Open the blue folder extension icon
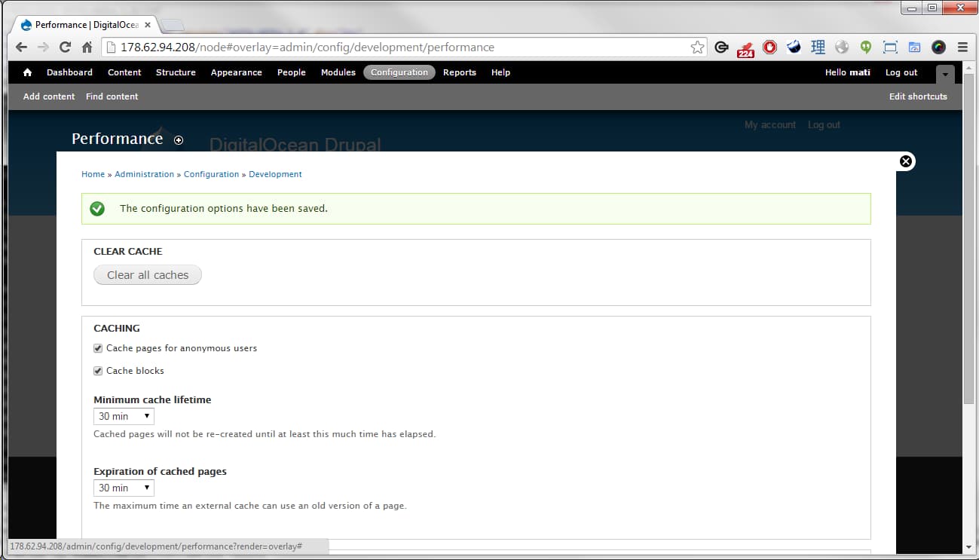Viewport: 979px width, 560px height. (914, 47)
